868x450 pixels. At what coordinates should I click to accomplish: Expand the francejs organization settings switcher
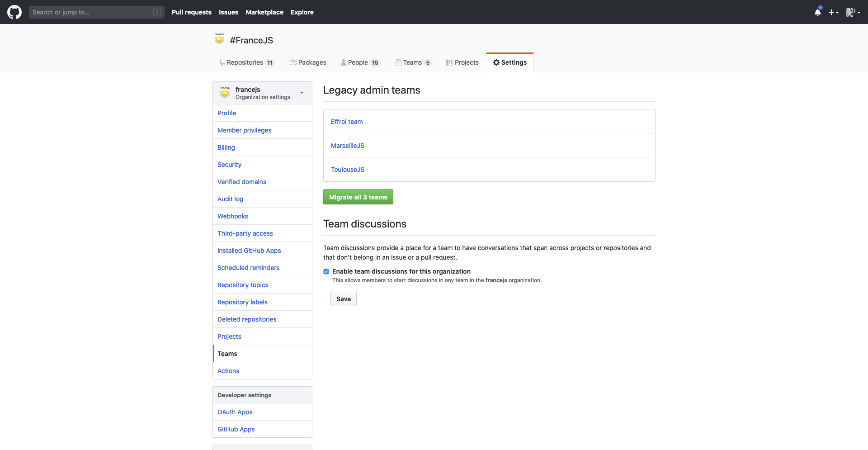point(262,93)
